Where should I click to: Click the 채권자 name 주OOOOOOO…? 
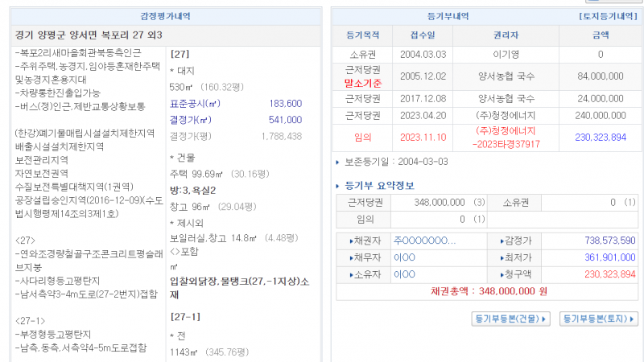(x=425, y=241)
